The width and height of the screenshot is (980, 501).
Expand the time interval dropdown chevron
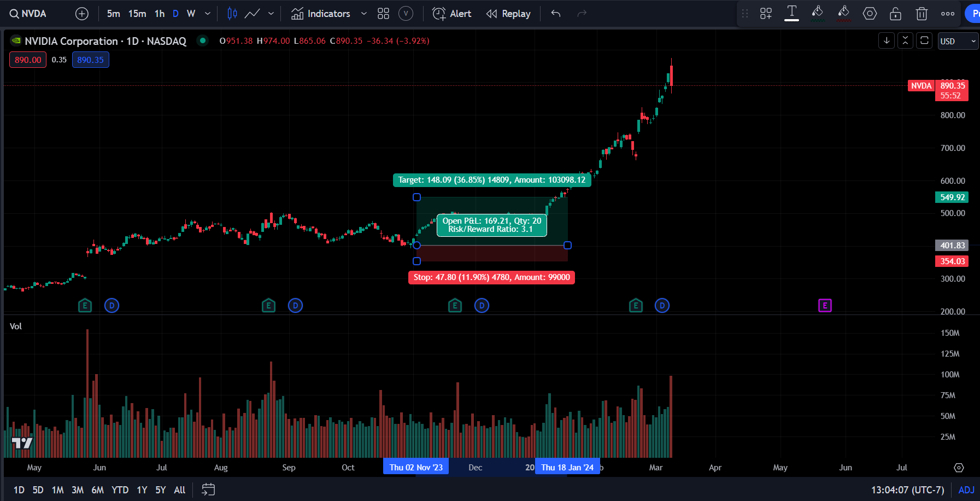(x=208, y=14)
